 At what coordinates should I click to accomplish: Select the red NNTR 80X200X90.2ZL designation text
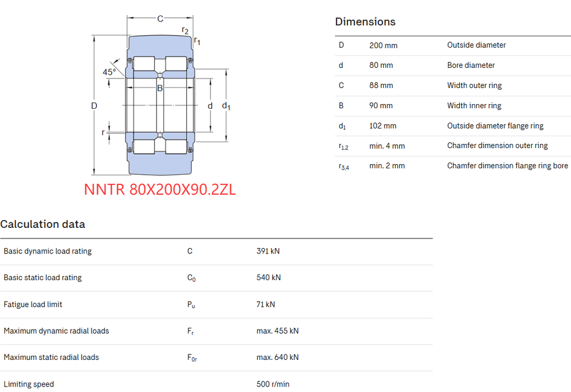point(160,189)
